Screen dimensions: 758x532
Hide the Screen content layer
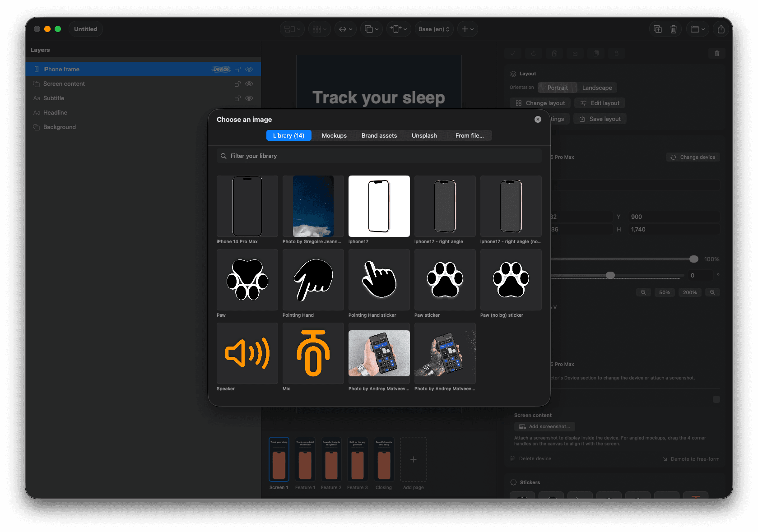point(249,83)
